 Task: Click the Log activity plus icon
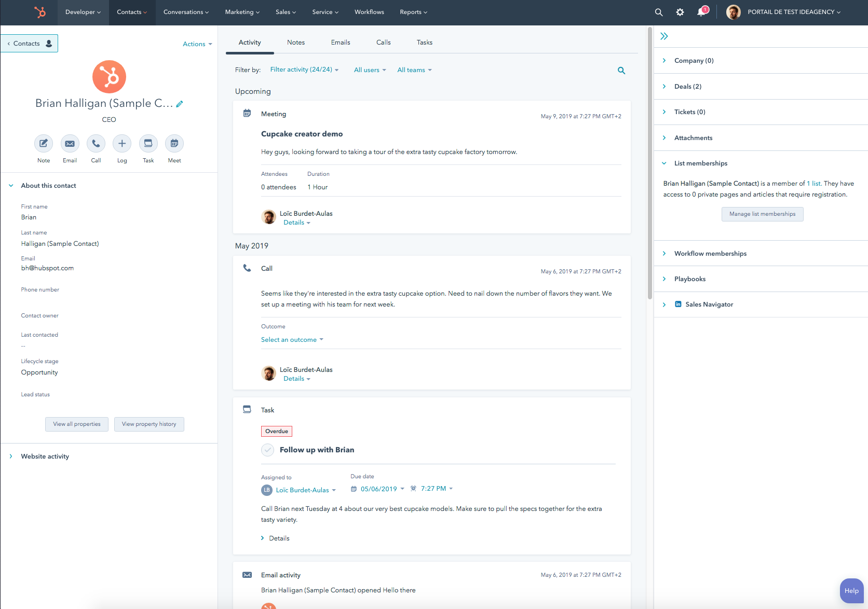click(x=122, y=144)
